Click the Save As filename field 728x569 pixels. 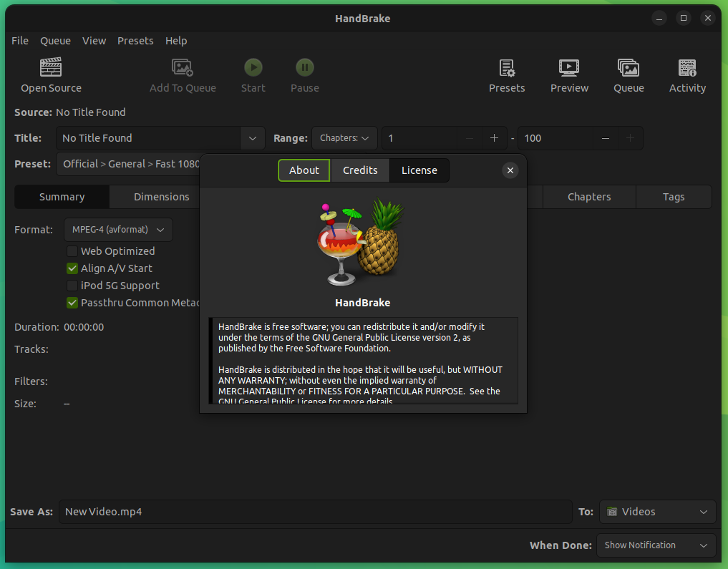315,512
